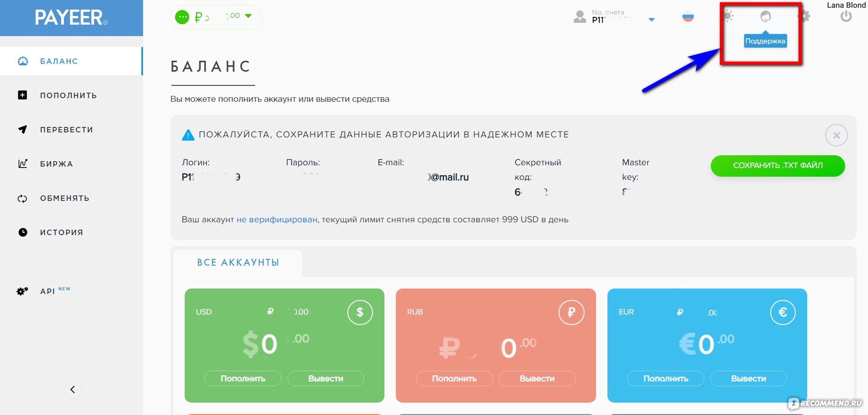Toggle the brightness theme icon
Screen dimensions: 868x415
pyautogui.click(x=728, y=16)
